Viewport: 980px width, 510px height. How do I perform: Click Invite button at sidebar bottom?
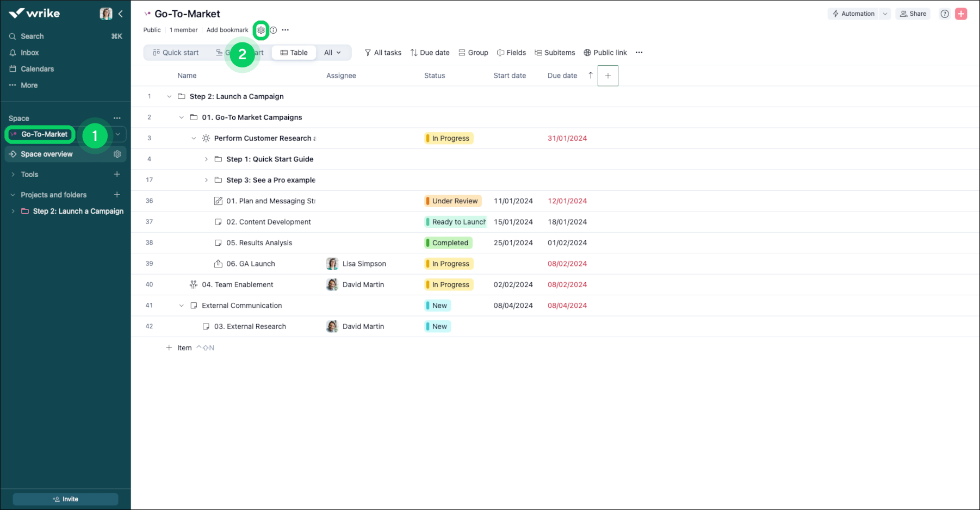(65, 499)
